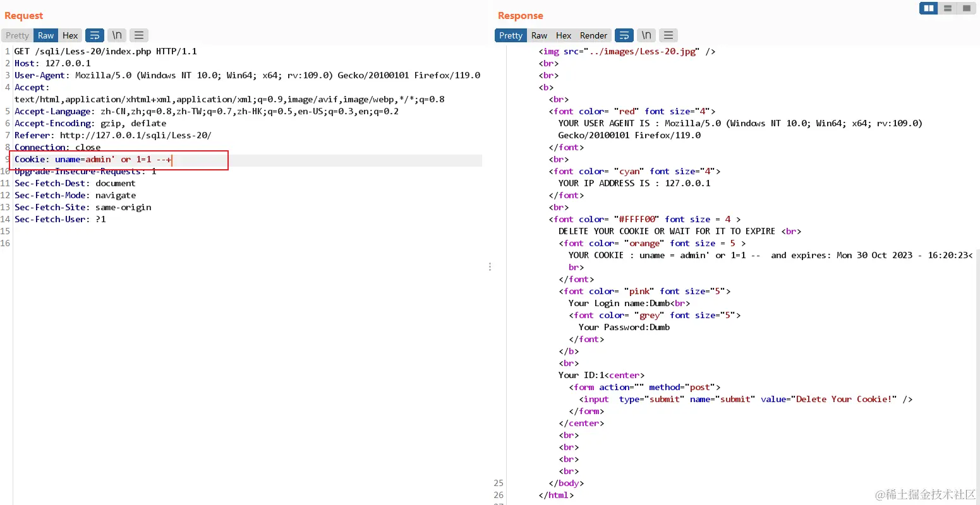The height and width of the screenshot is (505, 980).
Task: Click the 'User-Agent: Mozilla/5.0' request header line
Action: (247, 75)
